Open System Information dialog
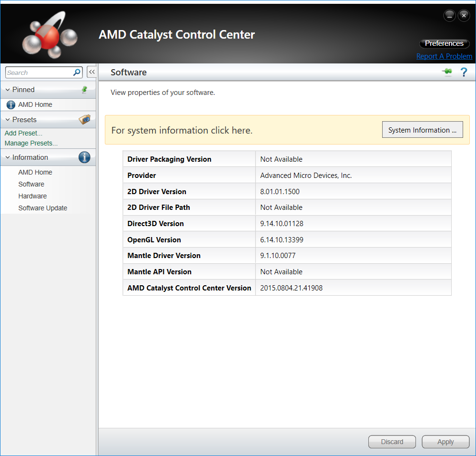Image resolution: width=476 pixels, height=456 pixels. point(422,130)
